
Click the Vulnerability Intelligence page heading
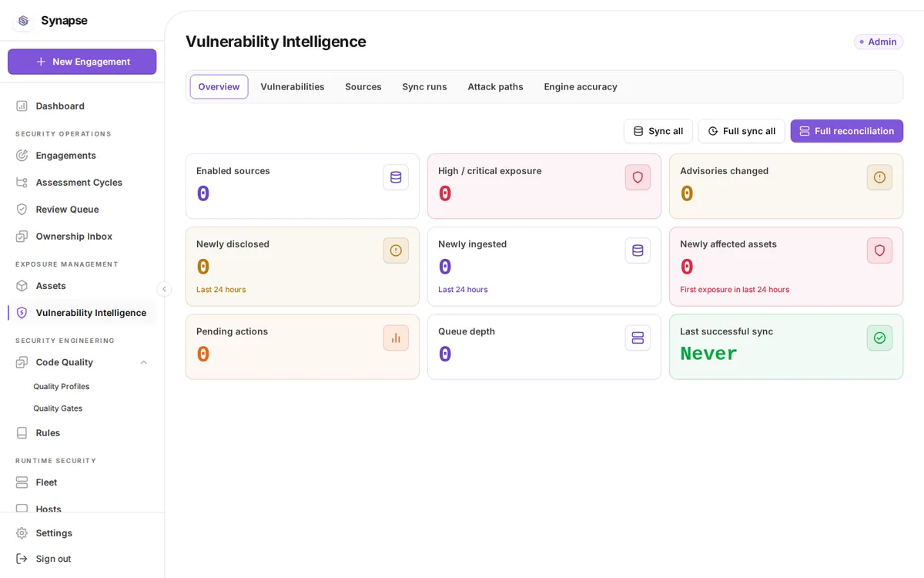276,42
